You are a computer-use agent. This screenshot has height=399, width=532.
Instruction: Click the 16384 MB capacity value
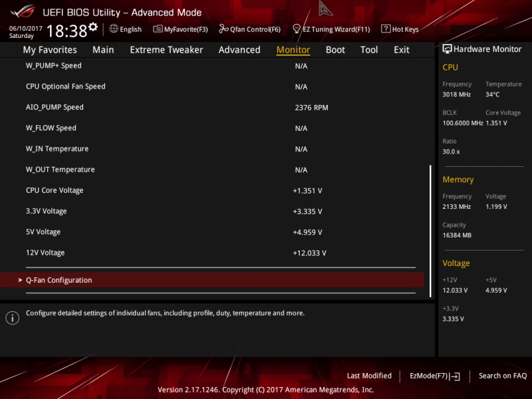457,235
